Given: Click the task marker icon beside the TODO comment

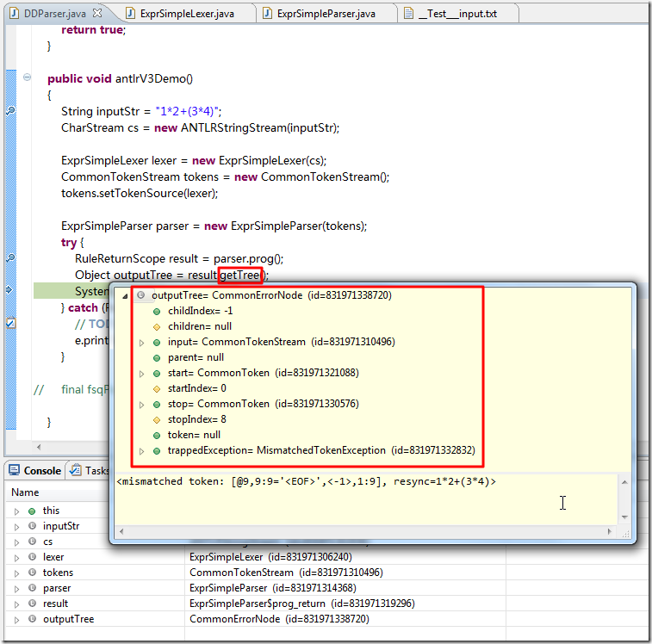Looking at the screenshot, I should click(x=11, y=323).
